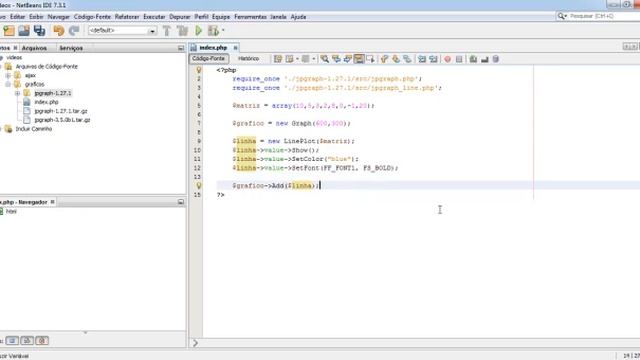Screen dimensions: 640x360
Task: Click the editor Forward navigation icon
Action: pos(305,59)
